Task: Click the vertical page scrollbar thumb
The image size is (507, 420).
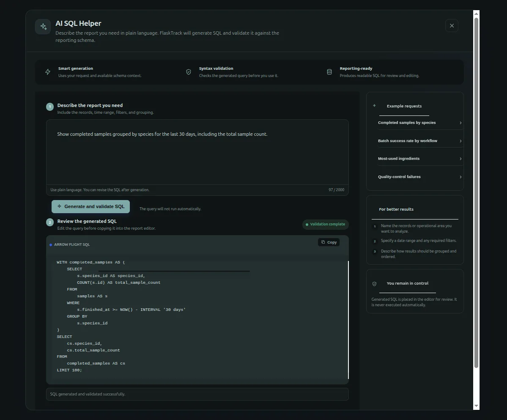Action: (x=476, y=193)
